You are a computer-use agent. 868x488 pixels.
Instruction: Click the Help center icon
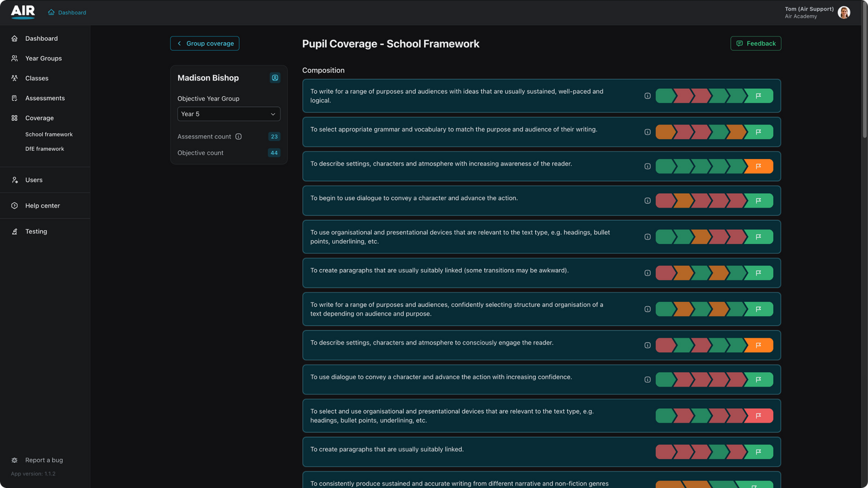pyautogui.click(x=14, y=205)
